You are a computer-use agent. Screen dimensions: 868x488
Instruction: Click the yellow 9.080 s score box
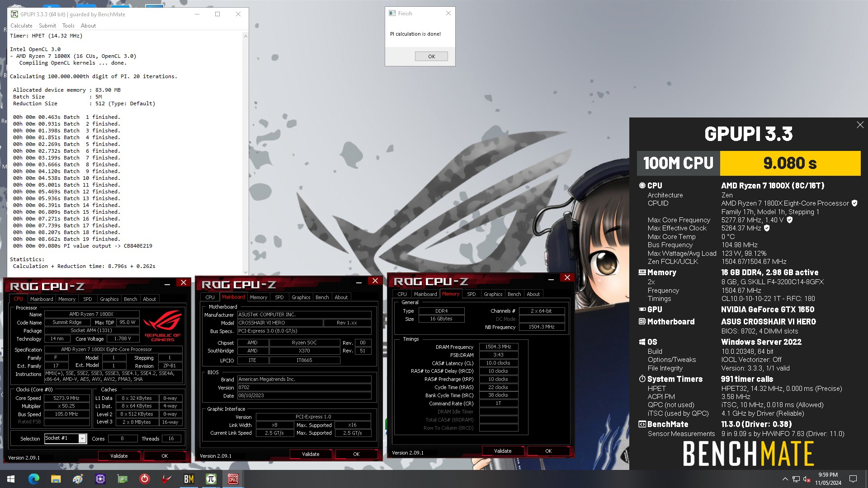[x=790, y=163]
